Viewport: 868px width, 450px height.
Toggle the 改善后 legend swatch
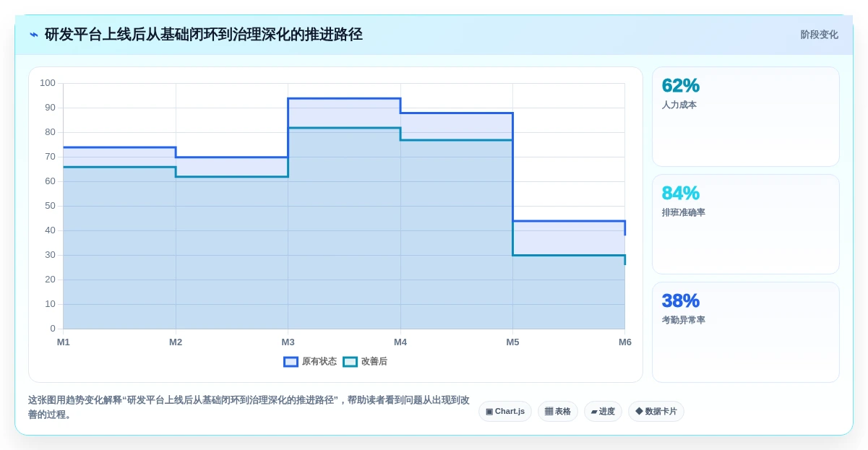click(350, 362)
